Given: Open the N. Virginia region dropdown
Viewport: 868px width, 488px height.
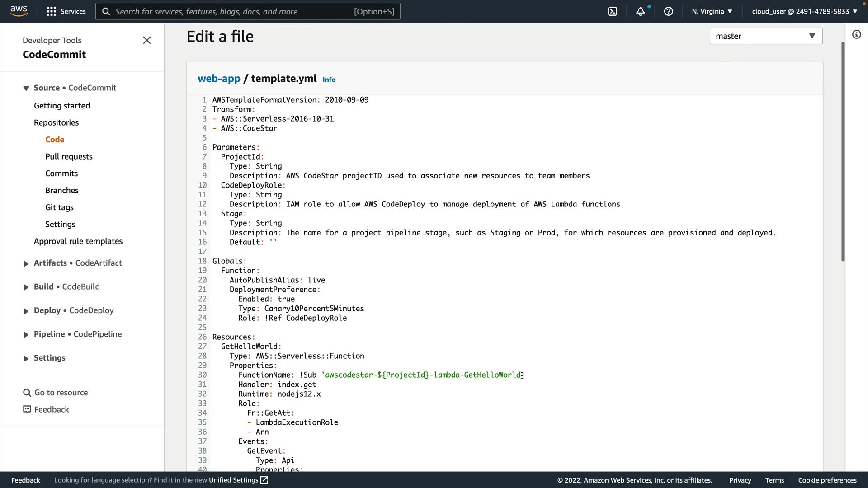Looking at the screenshot, I should coord(712,11).
